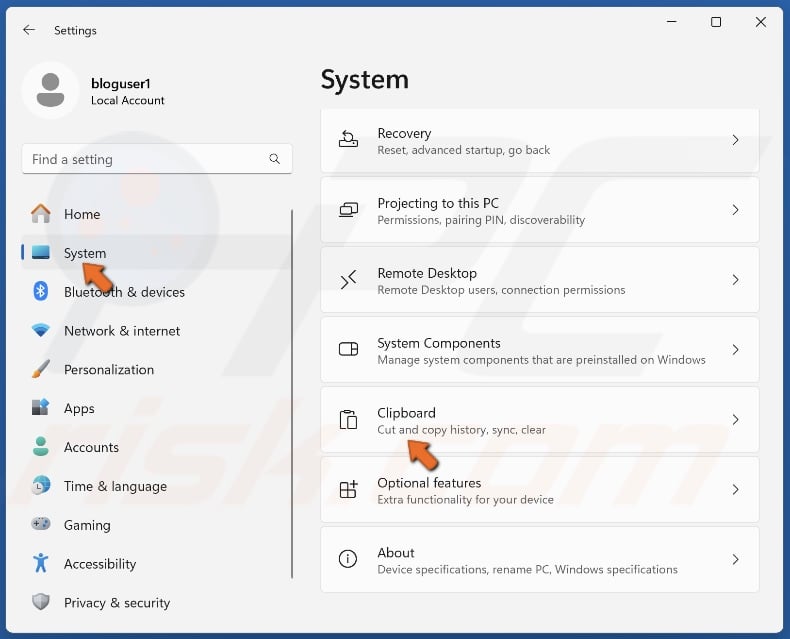Click the Projecting to this PC icon

click(x=348, y=210)
